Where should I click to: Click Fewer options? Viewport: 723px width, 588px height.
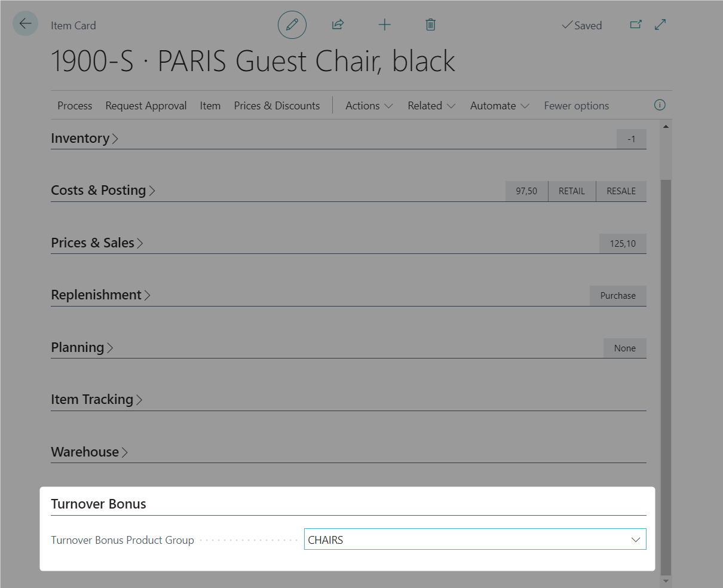click(x=576, y=106)
